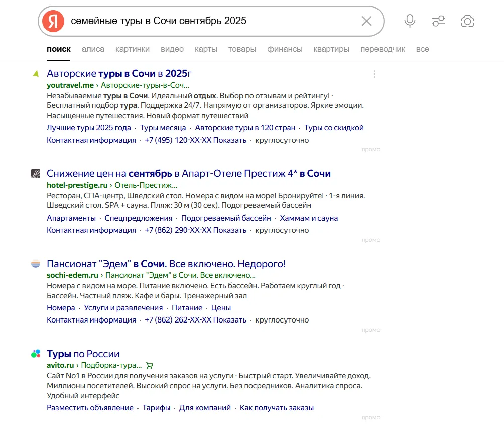Viewport: 504px width, 430px height.
Task: Expand the 'все' services tab
Action: 422,49
